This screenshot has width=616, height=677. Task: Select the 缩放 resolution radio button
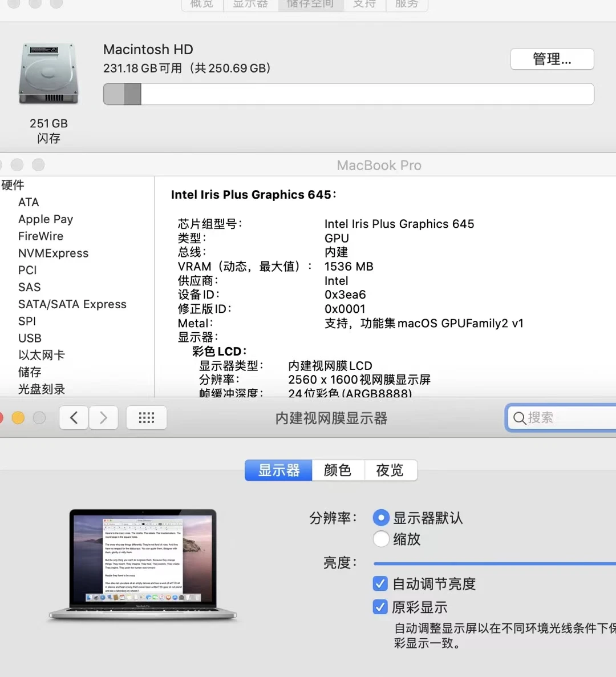coord(380,539)
